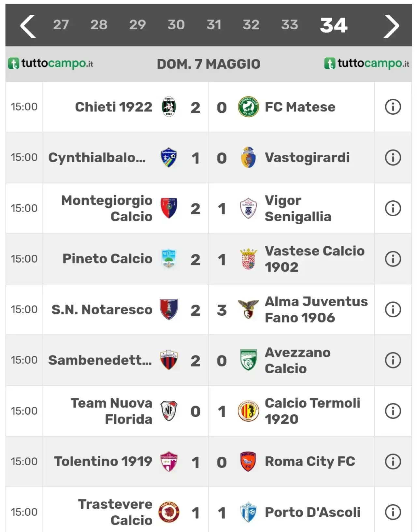Open the right tuttocampo.it logo link
Screen dimensions: 417x532
(367, 63)
